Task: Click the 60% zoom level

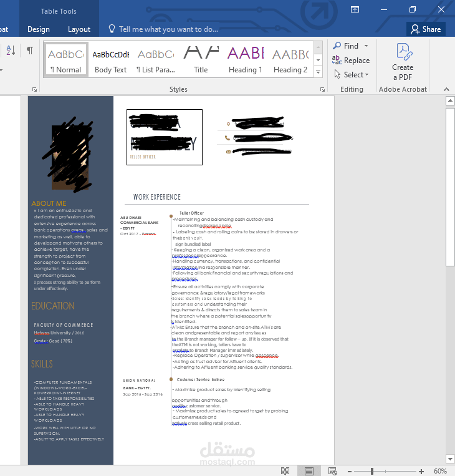Action: [440, 471]
